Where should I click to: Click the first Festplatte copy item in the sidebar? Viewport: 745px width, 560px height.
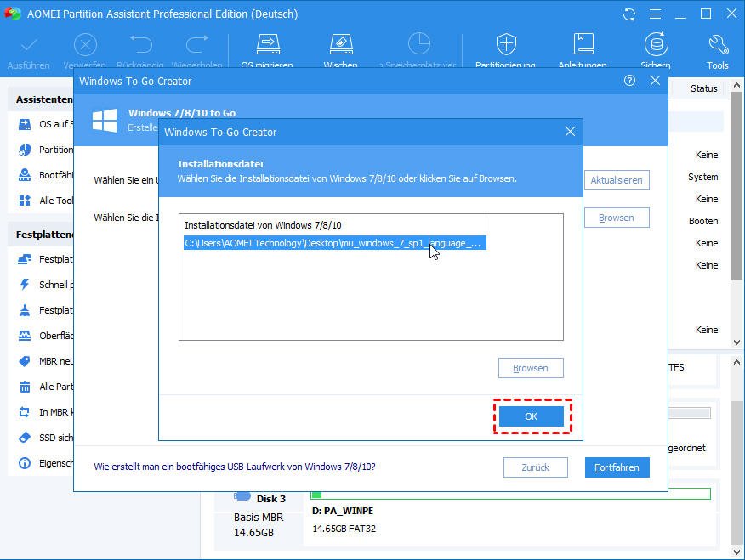tap(46, 259)
